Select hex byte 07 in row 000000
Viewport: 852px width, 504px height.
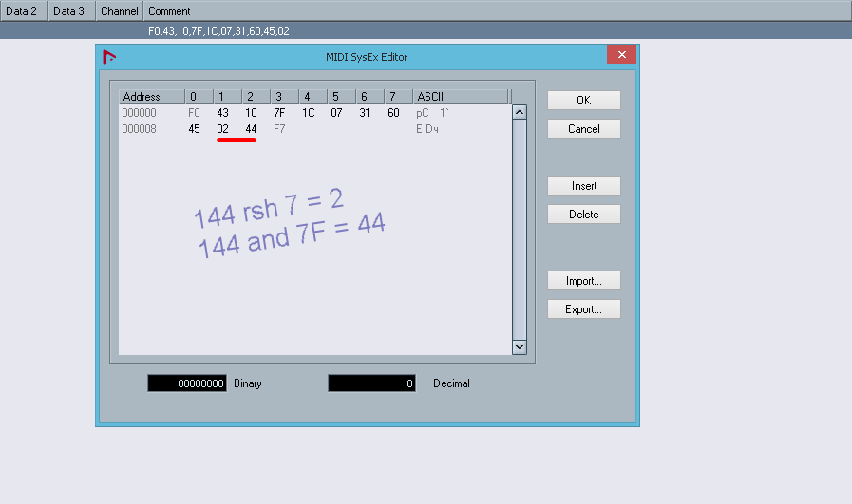tap(336, 113)
